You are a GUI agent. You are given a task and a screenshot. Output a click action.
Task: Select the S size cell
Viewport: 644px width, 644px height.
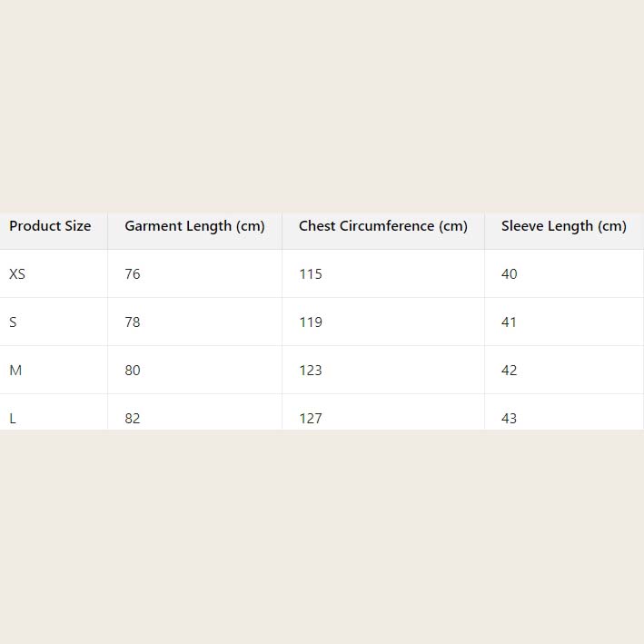tap(13, 322)
